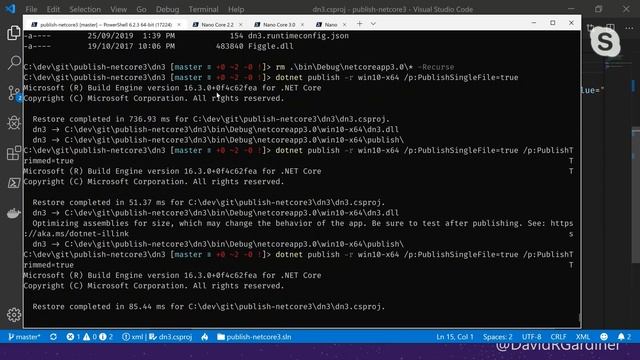The image size is (640, 360).
Task: Open the Debug menu
Action: [x=167, y=9]
